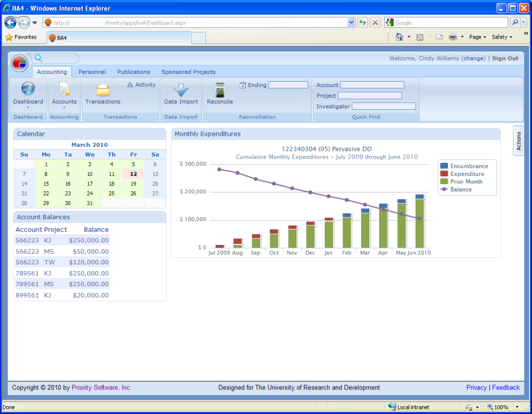Click the Sign Out link
Viewport: 532px width, 414px height.
[x=504, y=58]
